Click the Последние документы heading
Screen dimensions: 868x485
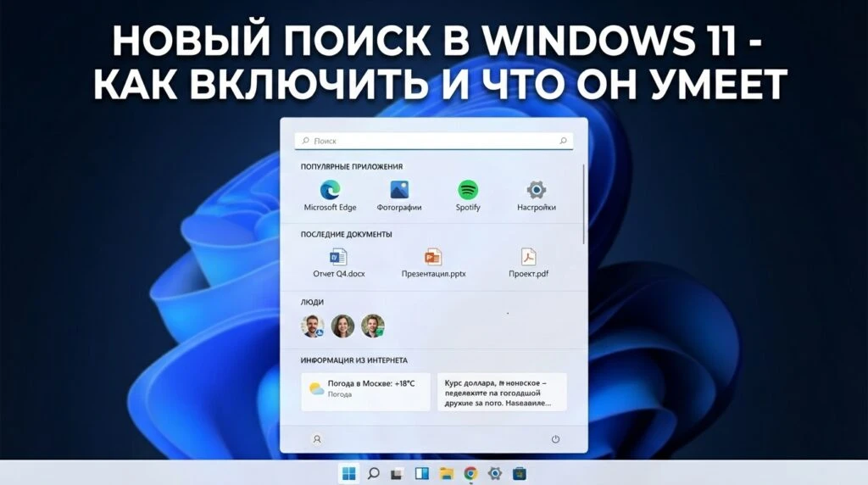tap(346, 234)
